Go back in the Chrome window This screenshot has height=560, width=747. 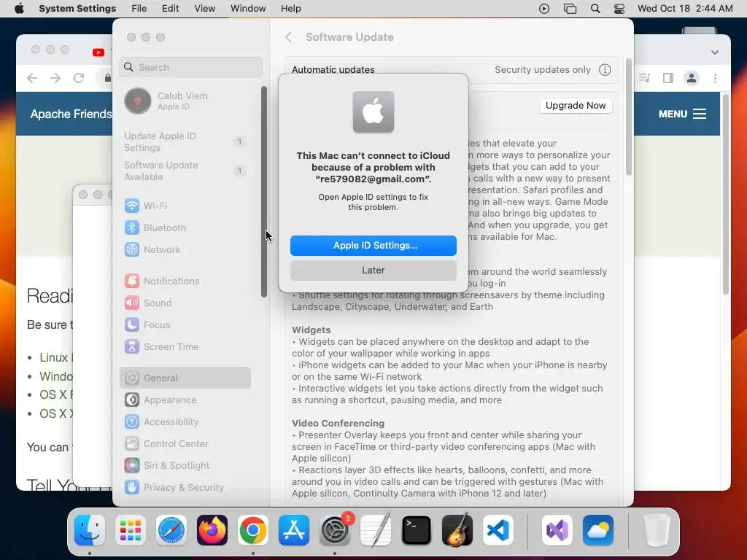pyautogui.click(x=32, y=78)
